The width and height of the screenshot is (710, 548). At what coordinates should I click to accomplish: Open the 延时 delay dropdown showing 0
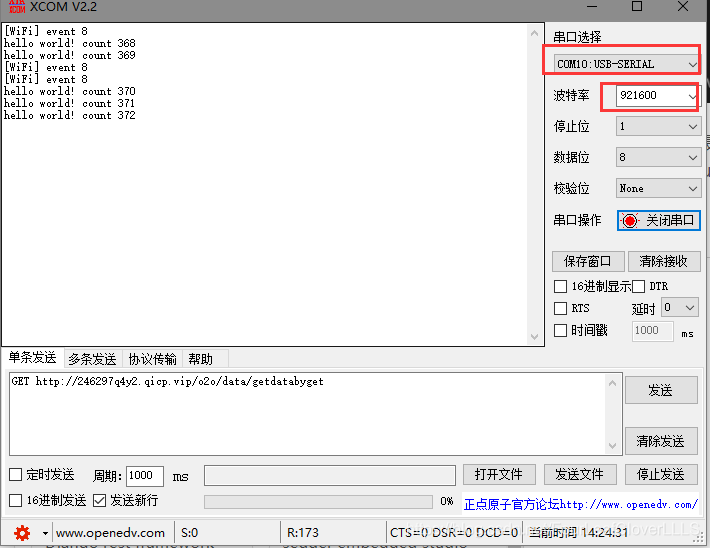point(679,308)
